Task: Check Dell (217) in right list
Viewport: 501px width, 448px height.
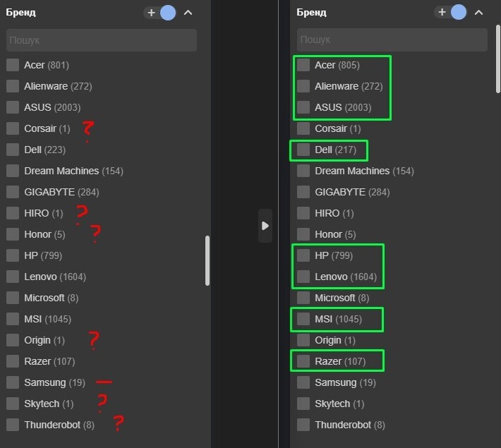Action: click(x=303, y=150)
